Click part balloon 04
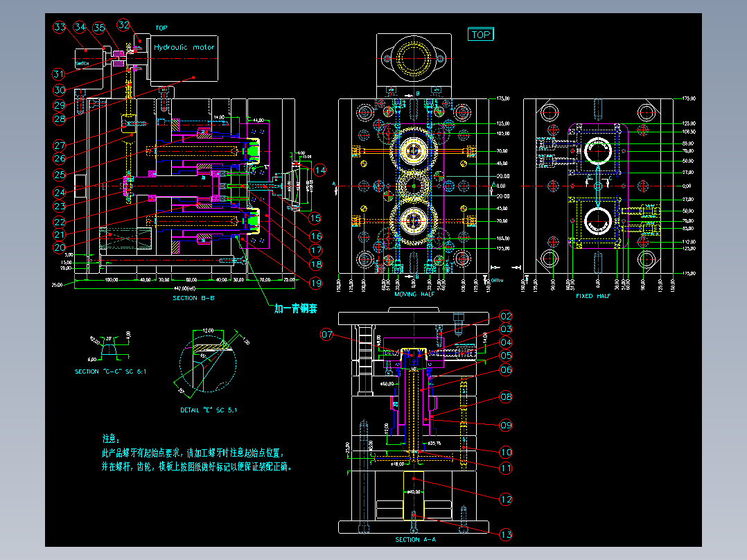Screen dimensions: 747x560 pos(506,342)
